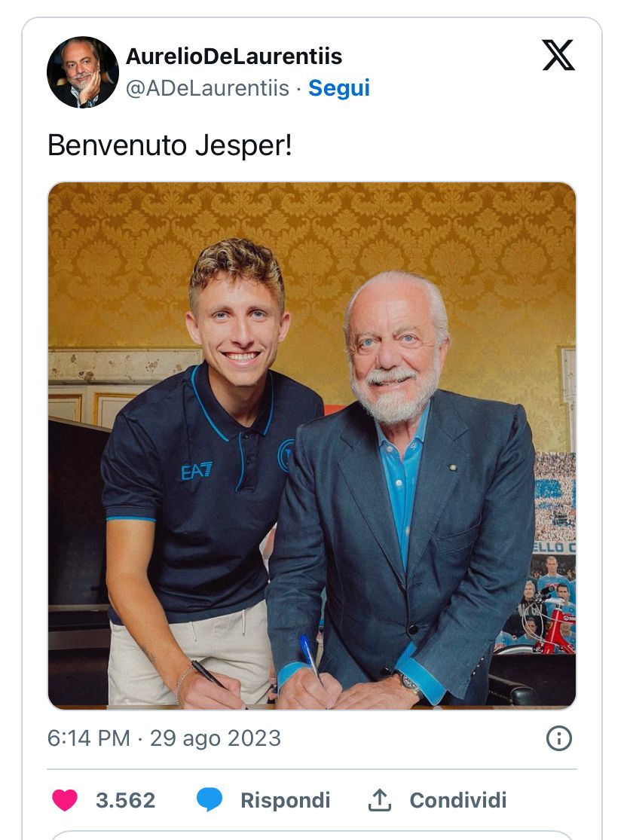Click the 3.562 likes count
Image resolution: width=624 pixels, height=840 pixels.
click(x=125, y=800)
